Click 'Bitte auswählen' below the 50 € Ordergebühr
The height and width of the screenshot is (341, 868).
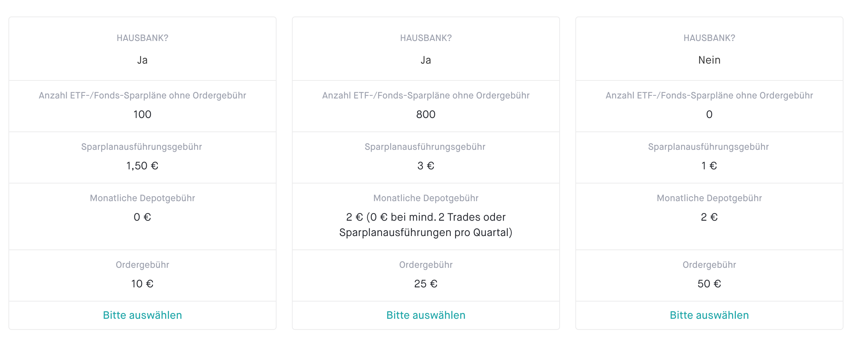709,315
